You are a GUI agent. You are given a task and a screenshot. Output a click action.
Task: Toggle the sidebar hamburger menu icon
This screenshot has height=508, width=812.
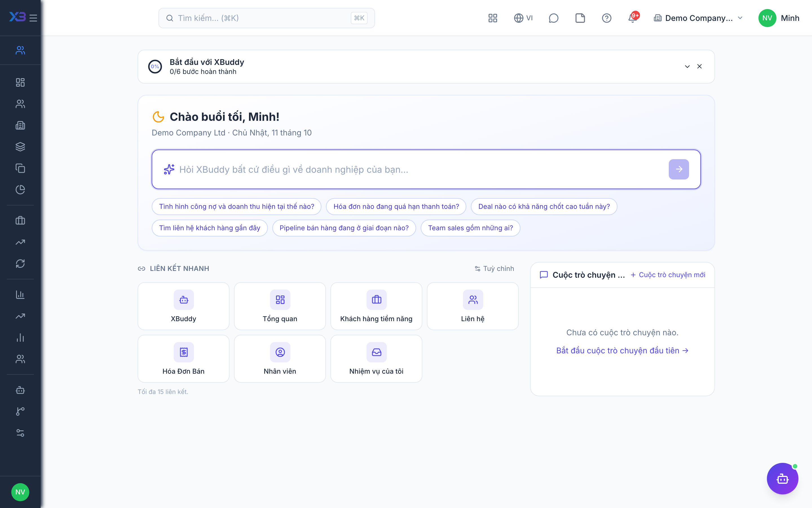pyautogui.click(x=33, y=18)
